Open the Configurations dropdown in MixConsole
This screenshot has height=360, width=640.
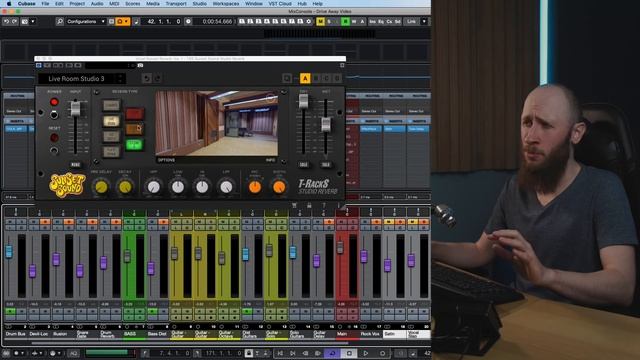[x=86, y=21]
